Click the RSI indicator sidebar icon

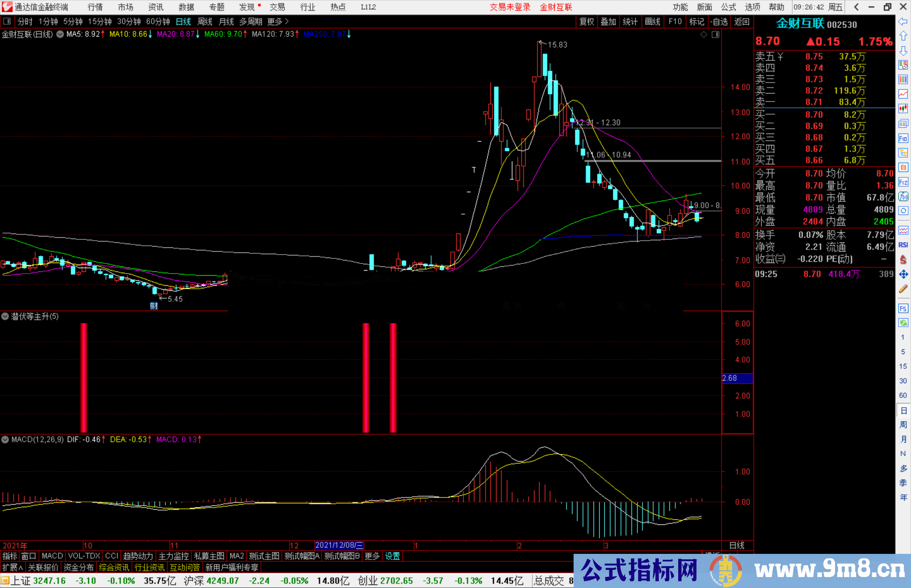903,245
